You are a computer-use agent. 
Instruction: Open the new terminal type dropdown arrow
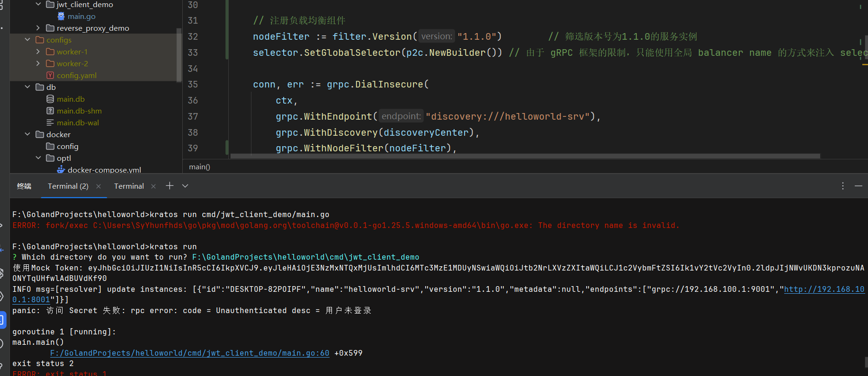185,186
